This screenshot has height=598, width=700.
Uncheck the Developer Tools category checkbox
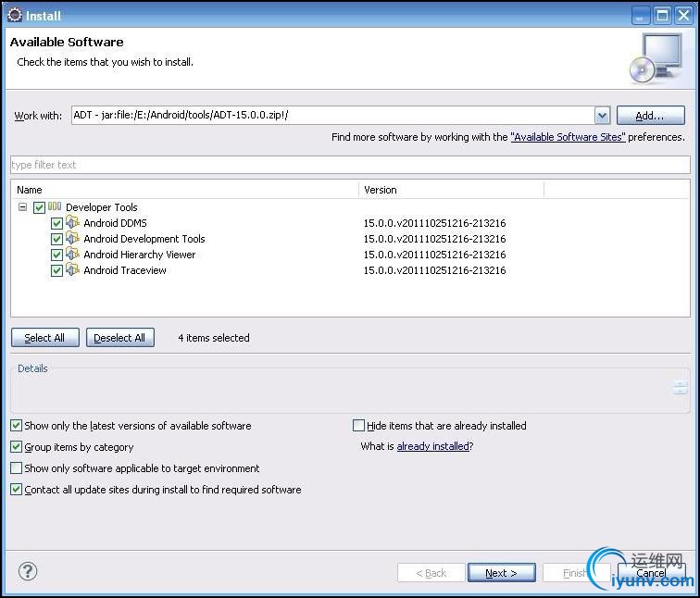(x=39, y=207)
